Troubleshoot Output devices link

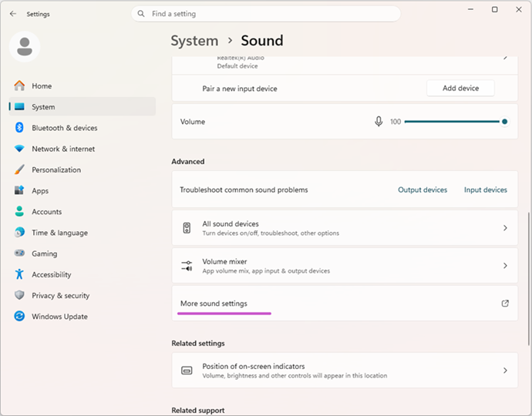(x=423, y=190)
